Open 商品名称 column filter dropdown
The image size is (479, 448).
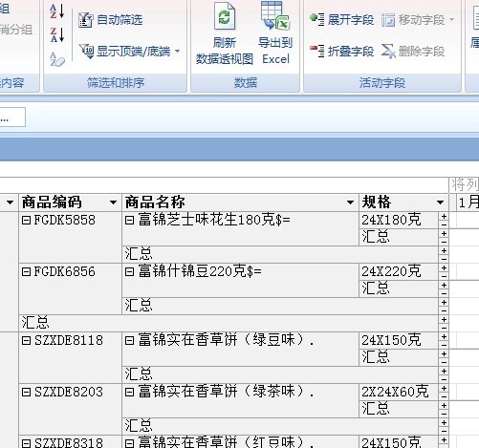(x=350, y=203)
